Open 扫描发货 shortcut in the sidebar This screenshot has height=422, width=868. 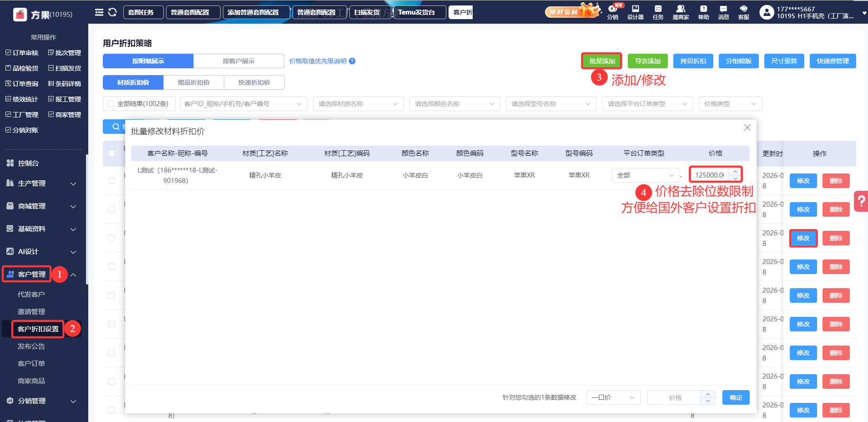(65, 68)
